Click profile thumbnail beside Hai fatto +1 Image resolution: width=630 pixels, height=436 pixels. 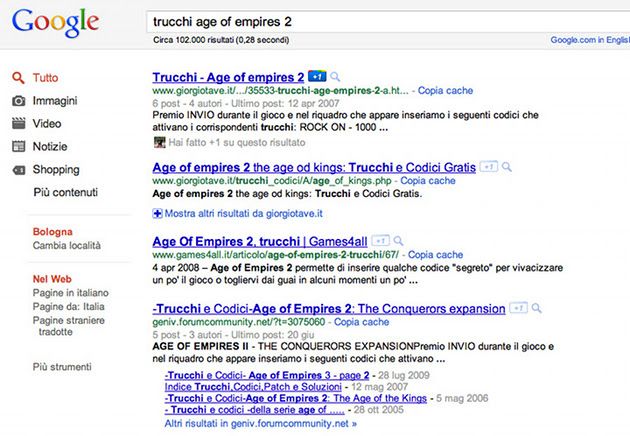click(x=160, y=142)
